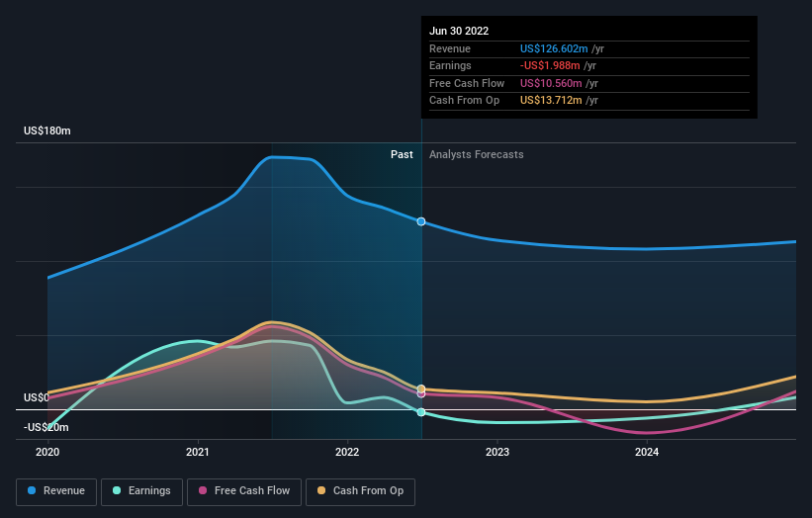
Task: Toggle the Free Cash Flow legend series
Action: click(244, 491)
